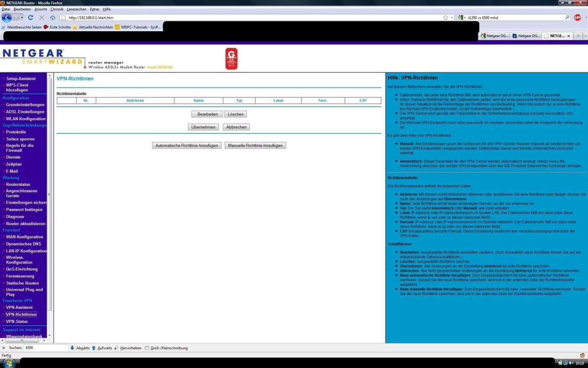Open the Meistbesuchte Seiten bookmark folder
The height and width of the screenshot is (368, 588).
21,27
